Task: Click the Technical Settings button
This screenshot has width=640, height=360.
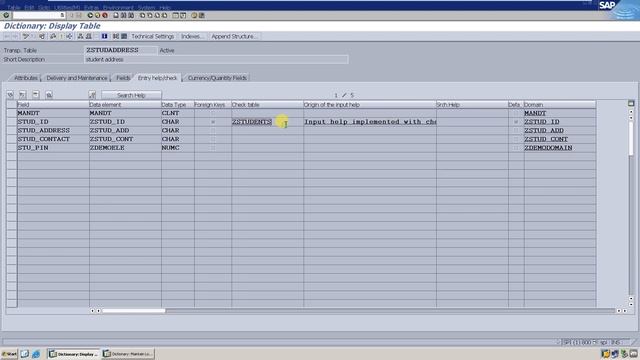Action: [153, 36]
